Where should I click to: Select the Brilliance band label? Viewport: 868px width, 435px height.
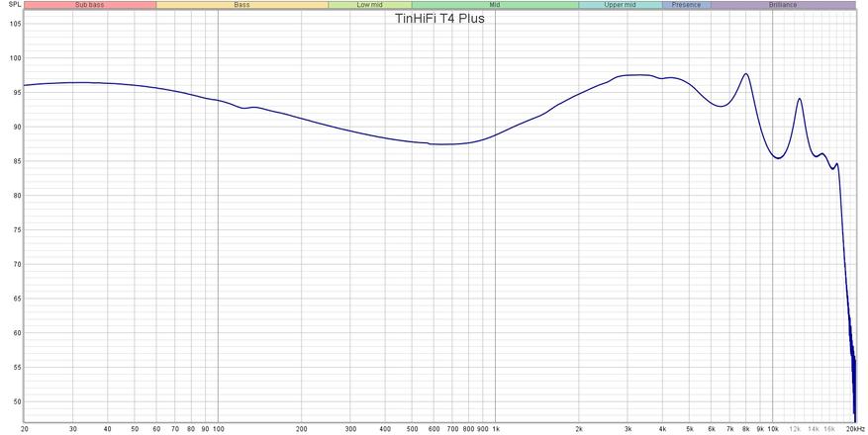[783, 5]
